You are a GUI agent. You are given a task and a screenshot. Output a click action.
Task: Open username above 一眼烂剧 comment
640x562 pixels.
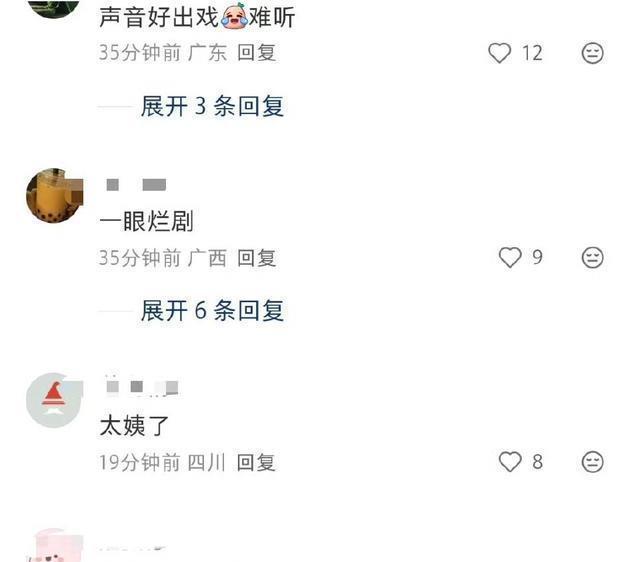136,185
